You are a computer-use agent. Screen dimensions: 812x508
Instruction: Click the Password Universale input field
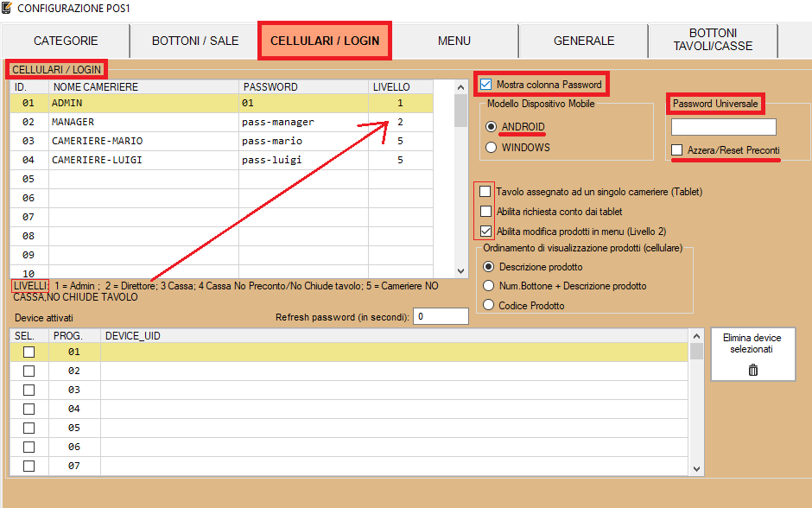[723, 127]
